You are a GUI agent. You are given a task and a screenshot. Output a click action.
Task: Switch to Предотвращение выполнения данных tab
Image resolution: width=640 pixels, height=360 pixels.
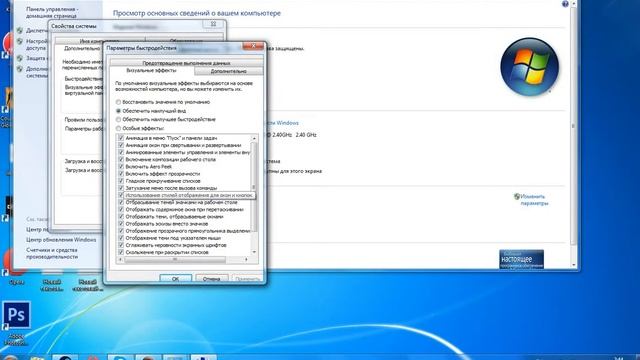tap(186, 63)
